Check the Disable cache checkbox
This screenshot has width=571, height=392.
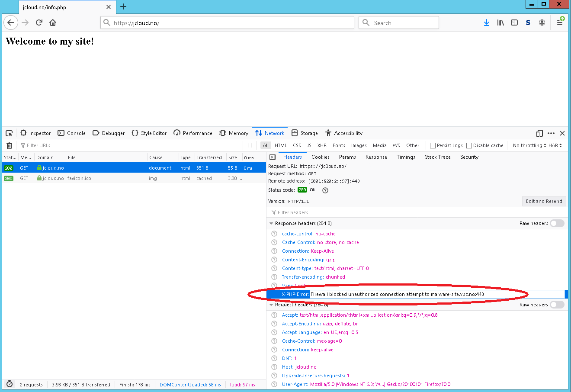click(x=469, y=145)
